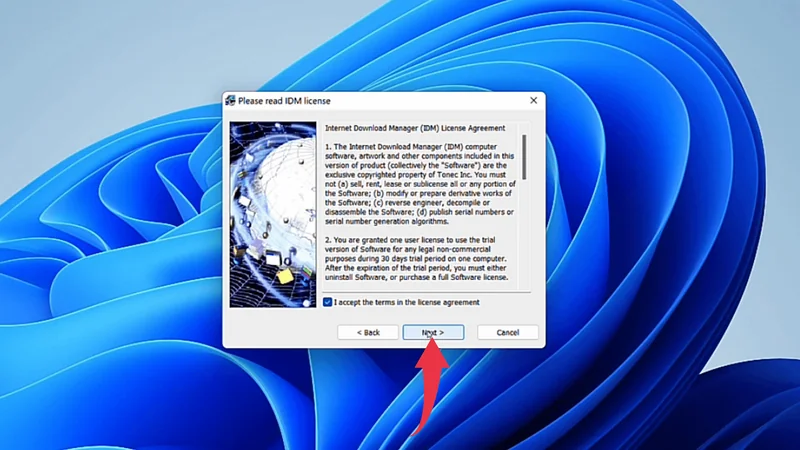Cancel the IDM installation
800x450 pixels.
coord(508,332)
